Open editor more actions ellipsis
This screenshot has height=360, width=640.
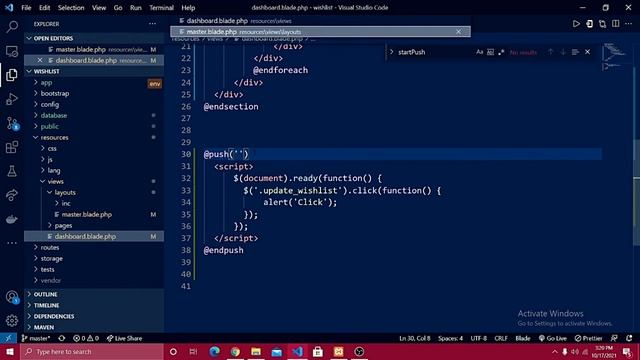[x=629, y=24]
